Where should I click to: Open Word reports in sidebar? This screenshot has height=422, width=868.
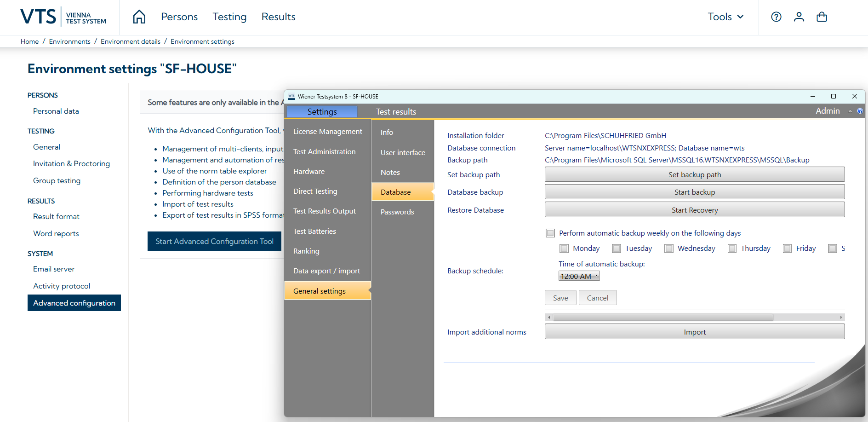pyautogui.click(x=56, y=234)
